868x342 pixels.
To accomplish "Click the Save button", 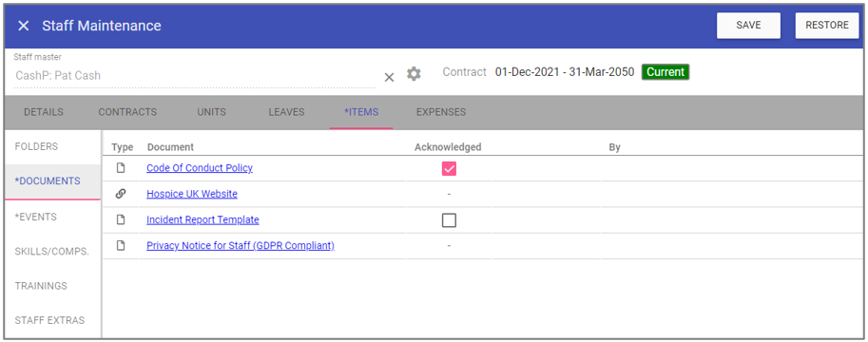I will pyautogui.click(x=748, y=26).
